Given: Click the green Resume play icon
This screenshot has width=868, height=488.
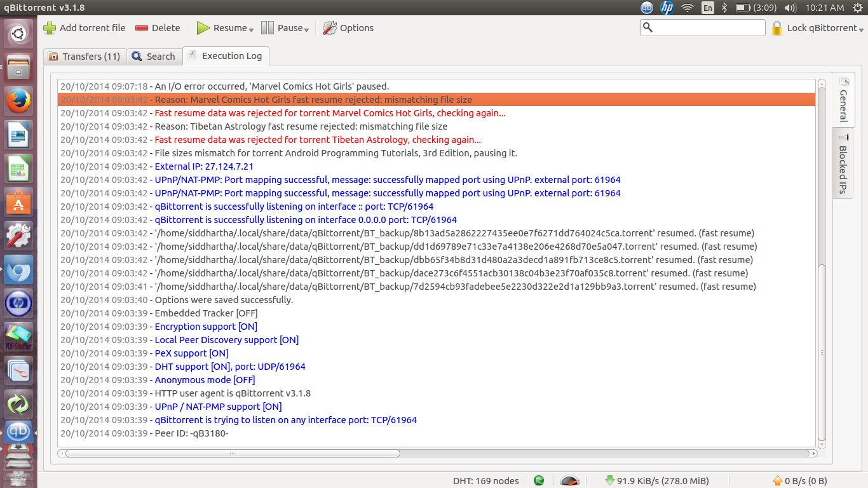Looking at the screenshot, I should click(x=203, y=28).
